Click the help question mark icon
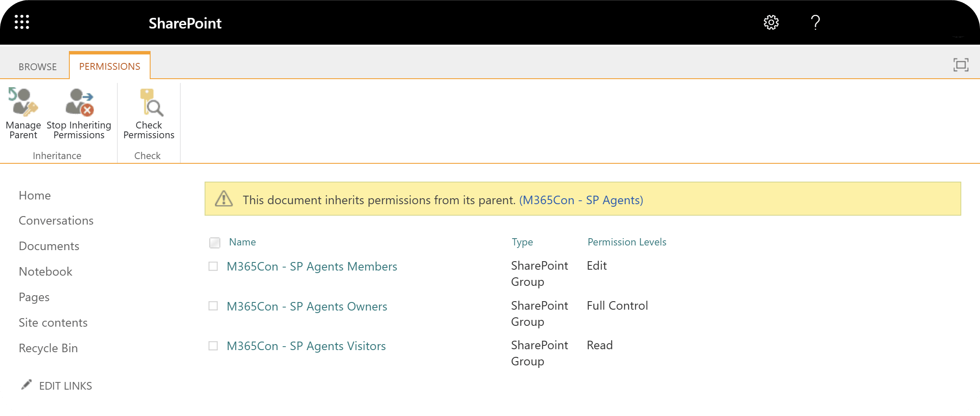Screen dimensions: 980x416 pyautogui.click(x=815, y=23)
